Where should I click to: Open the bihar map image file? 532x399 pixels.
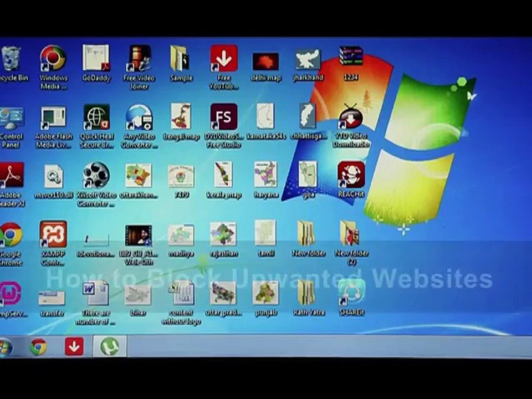pos(138,294)
